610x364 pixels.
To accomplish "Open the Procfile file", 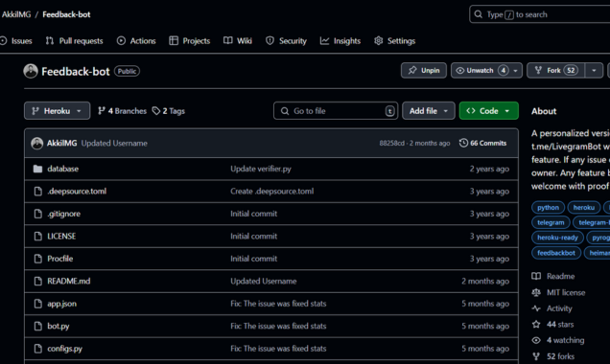I will click(60, 259).
